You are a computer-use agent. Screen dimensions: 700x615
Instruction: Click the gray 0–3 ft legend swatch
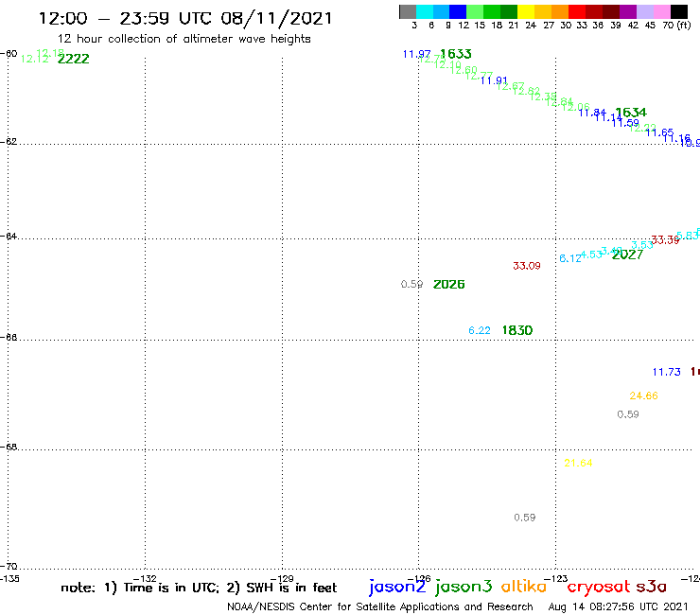coord(408,11)
